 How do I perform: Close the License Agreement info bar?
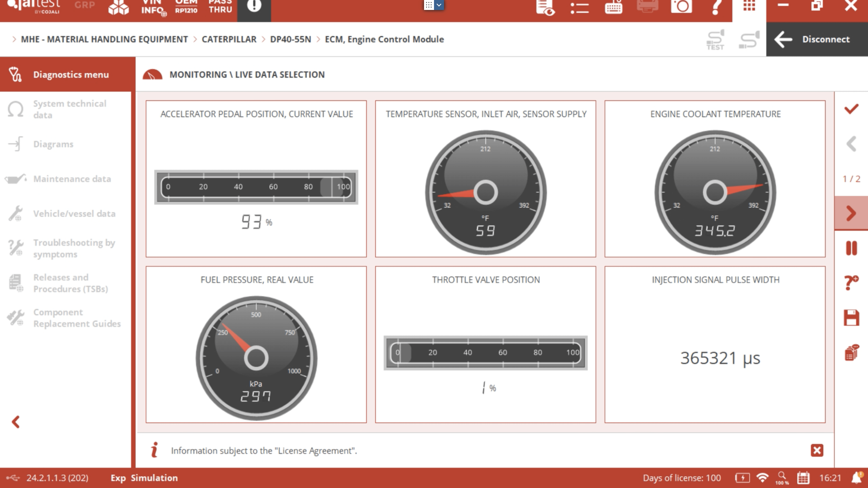pyautogui.click(x=817, y=450)
